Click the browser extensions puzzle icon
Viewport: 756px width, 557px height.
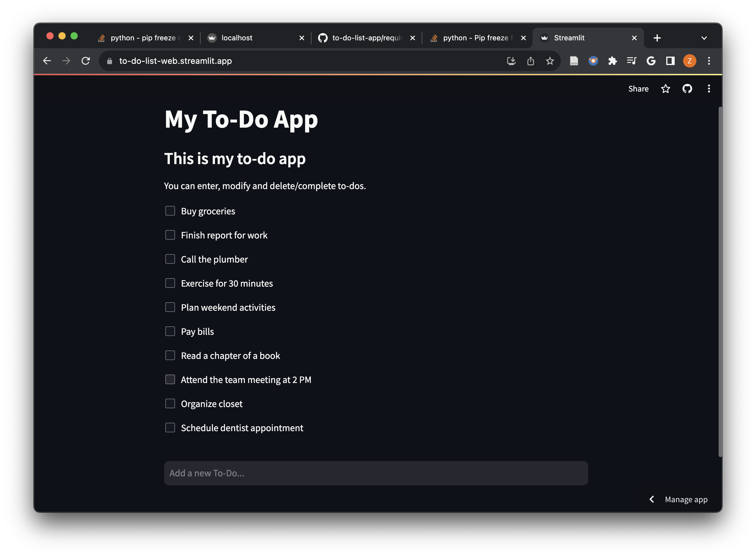click(x=613, y=61)
